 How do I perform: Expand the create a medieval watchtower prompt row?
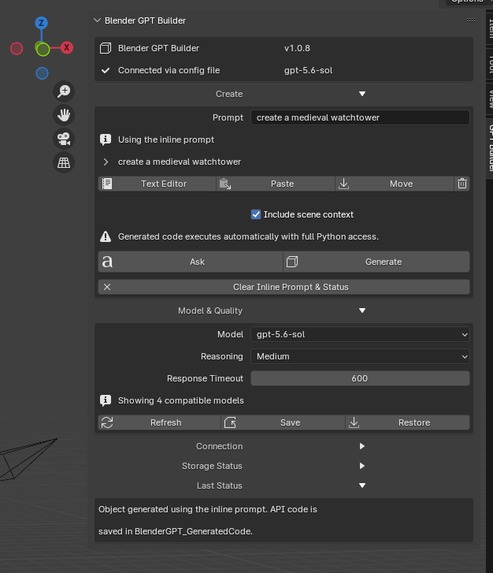click(x=106, y=162)
